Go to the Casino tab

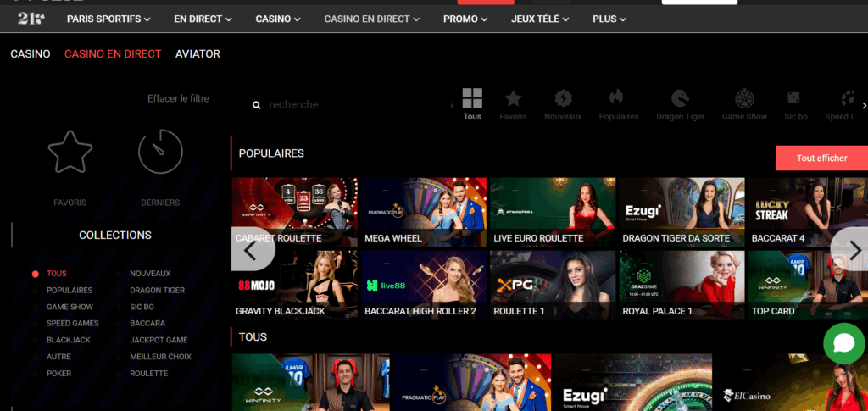[31, 53]
